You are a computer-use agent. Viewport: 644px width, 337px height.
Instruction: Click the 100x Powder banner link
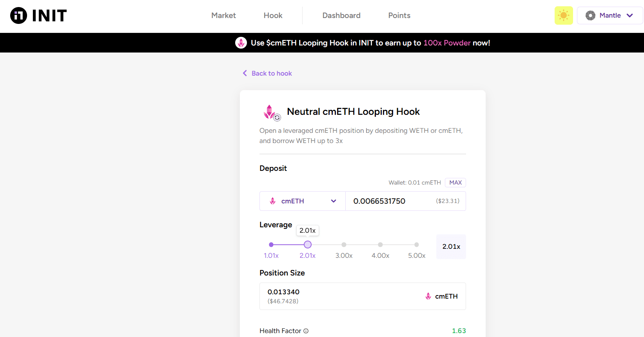(447, 43)
